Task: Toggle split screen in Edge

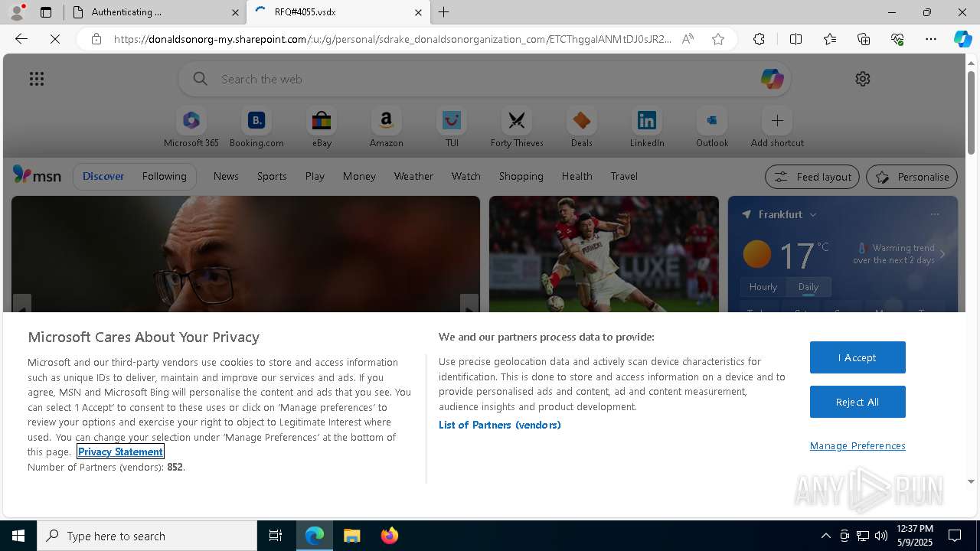Action: pos(795,39)
